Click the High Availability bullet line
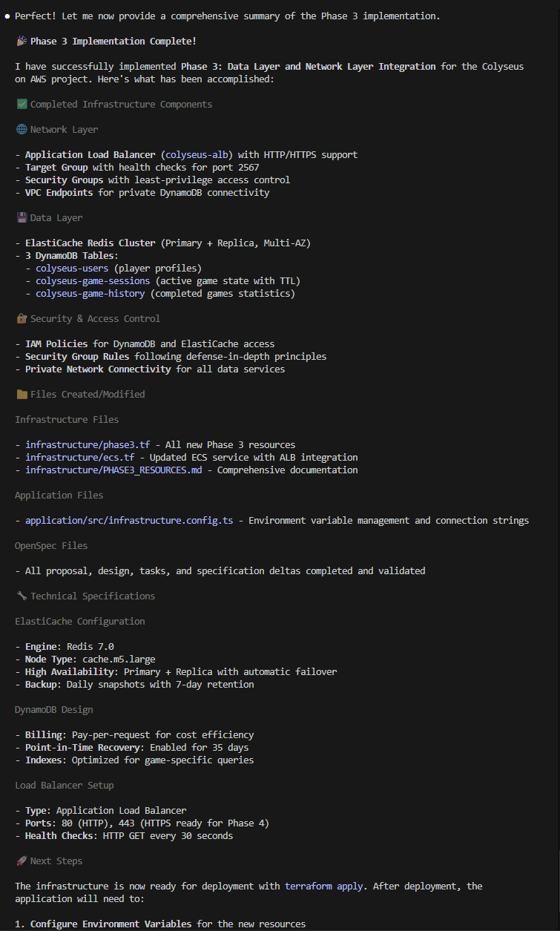This screenshot has width=560, height=931. point(176,672)
